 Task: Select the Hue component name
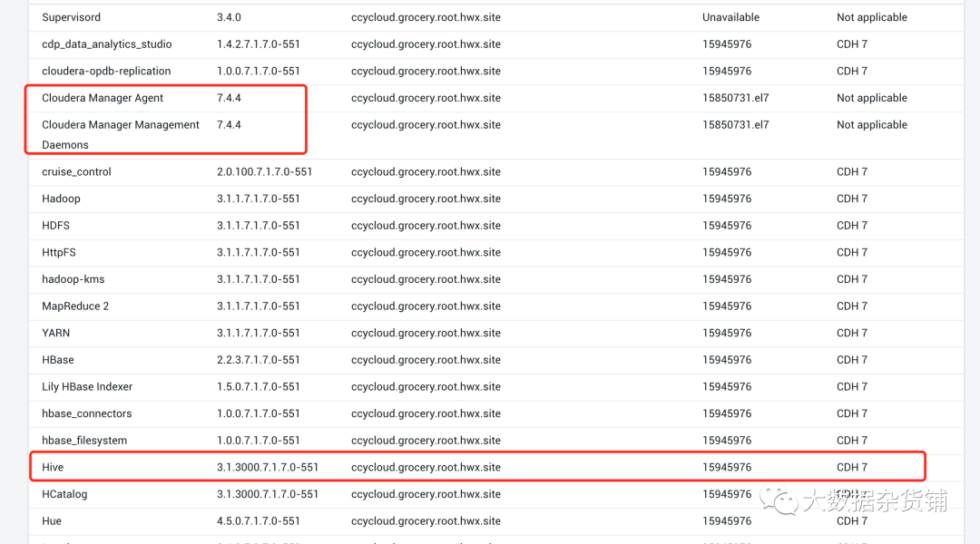(x=52, y=521)
